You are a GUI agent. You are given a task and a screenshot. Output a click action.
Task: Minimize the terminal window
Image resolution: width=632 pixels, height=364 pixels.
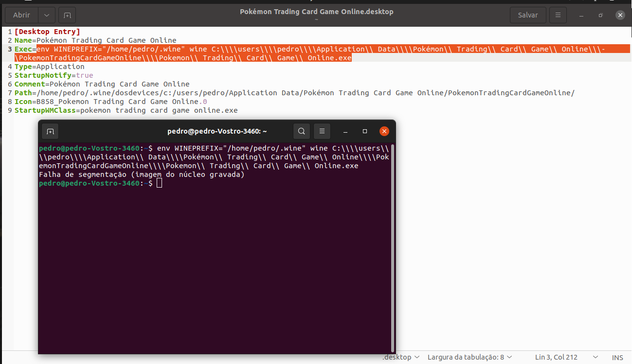[345, 131]
